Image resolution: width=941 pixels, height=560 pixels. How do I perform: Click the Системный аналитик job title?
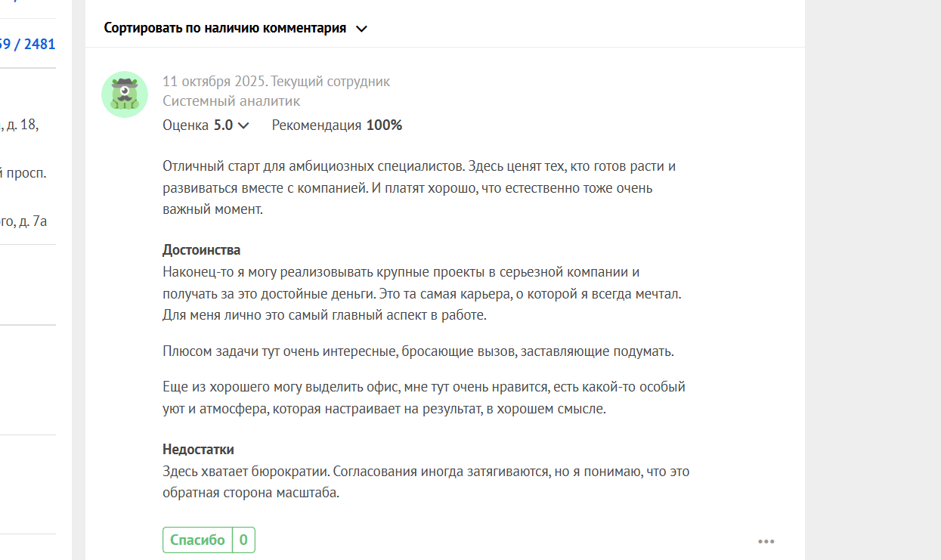231,101
